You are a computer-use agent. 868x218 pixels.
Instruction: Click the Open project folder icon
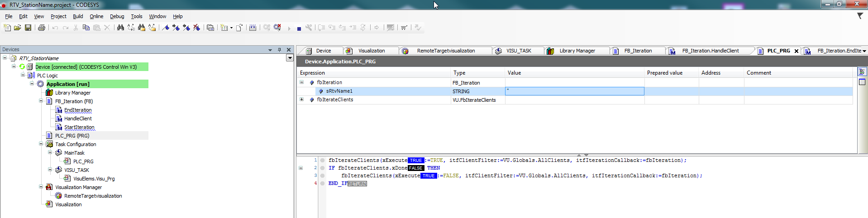(x=18, y=28)
